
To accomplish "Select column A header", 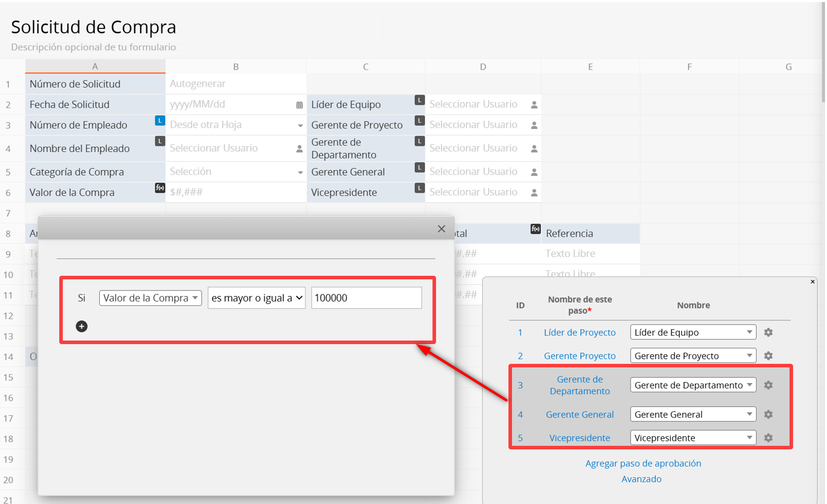I will pyautogui.click(x=95, y=66).
